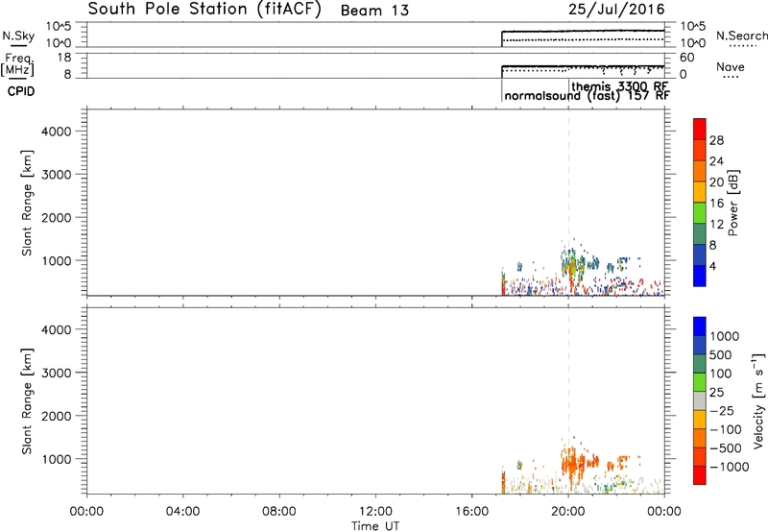
Task: Click the '3000' tick in the Velocity panel
Action: [56, 373]
